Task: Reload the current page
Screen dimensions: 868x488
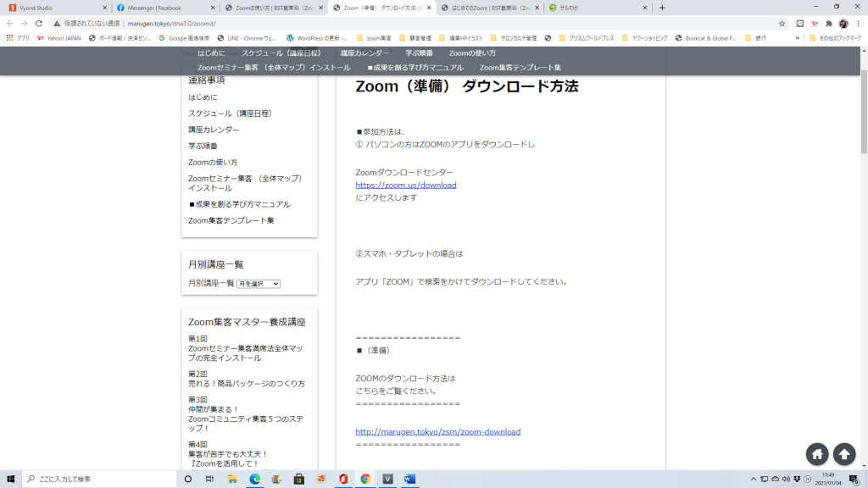Action: 39,23
